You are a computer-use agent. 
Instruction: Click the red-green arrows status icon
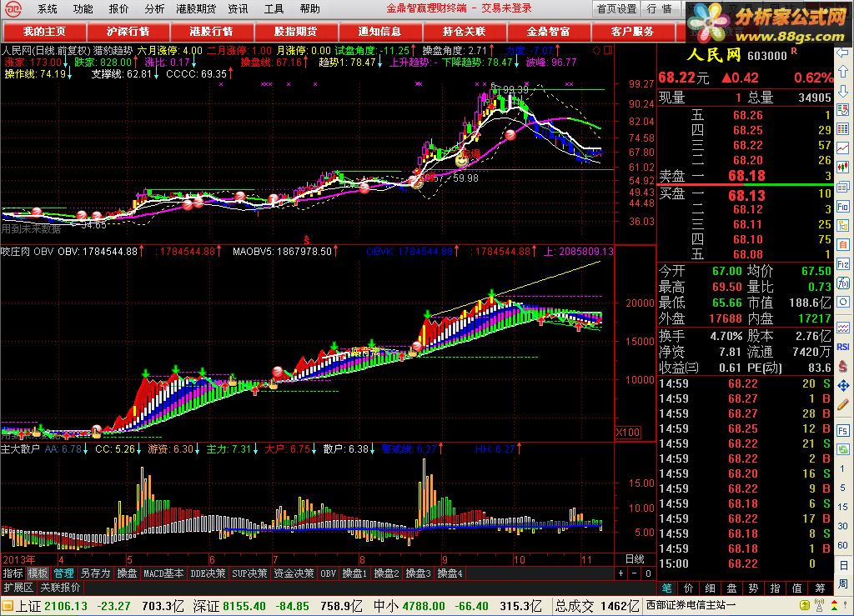(x=834, y=606)
